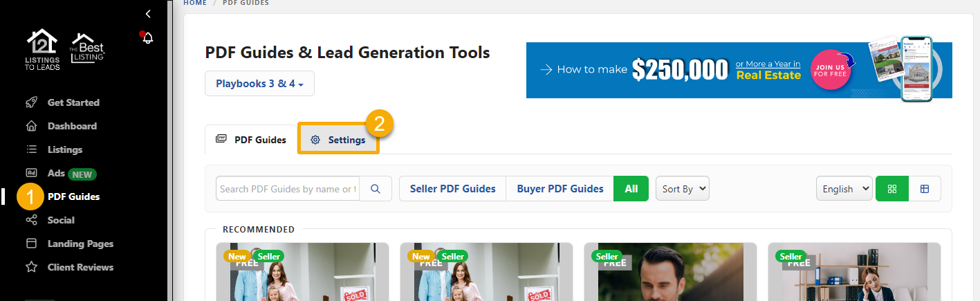The width and height of the screenshot is (980, 301).
Task: Click the Search PDF Guides input field
Action: pos(288,189)
